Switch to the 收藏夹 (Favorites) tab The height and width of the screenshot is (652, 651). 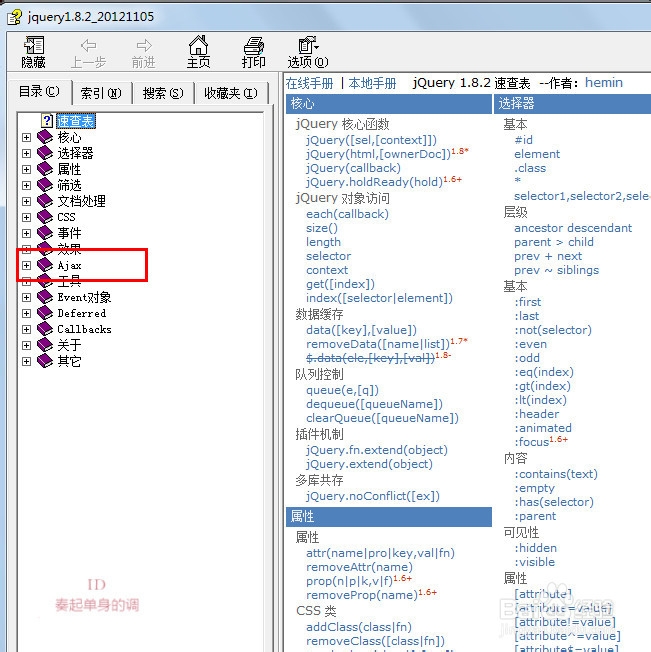231,93
